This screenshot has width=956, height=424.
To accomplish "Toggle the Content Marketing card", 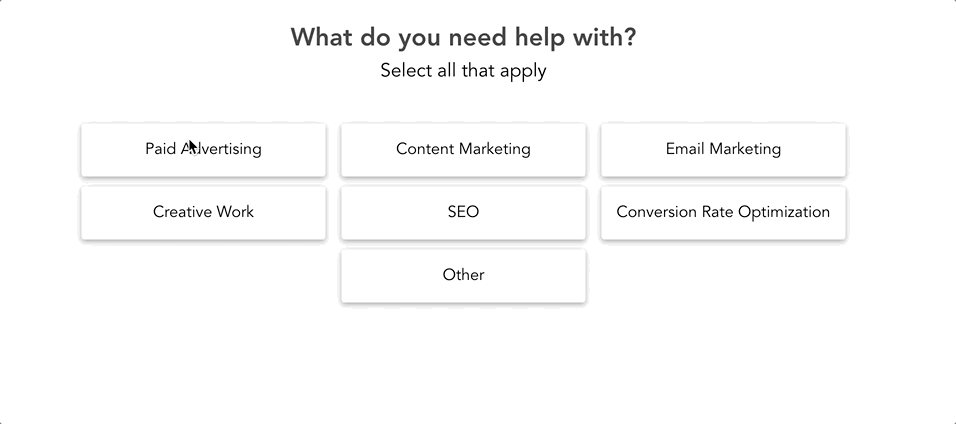I will [x=463, y=149].
